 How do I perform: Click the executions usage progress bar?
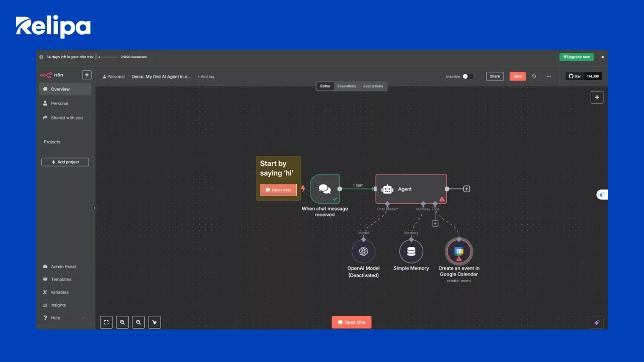point(108,57)
